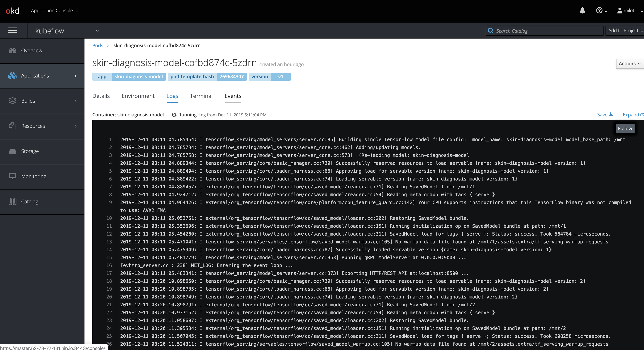
Task: Open the Resources sidebar icon
Action: [13, 126]
